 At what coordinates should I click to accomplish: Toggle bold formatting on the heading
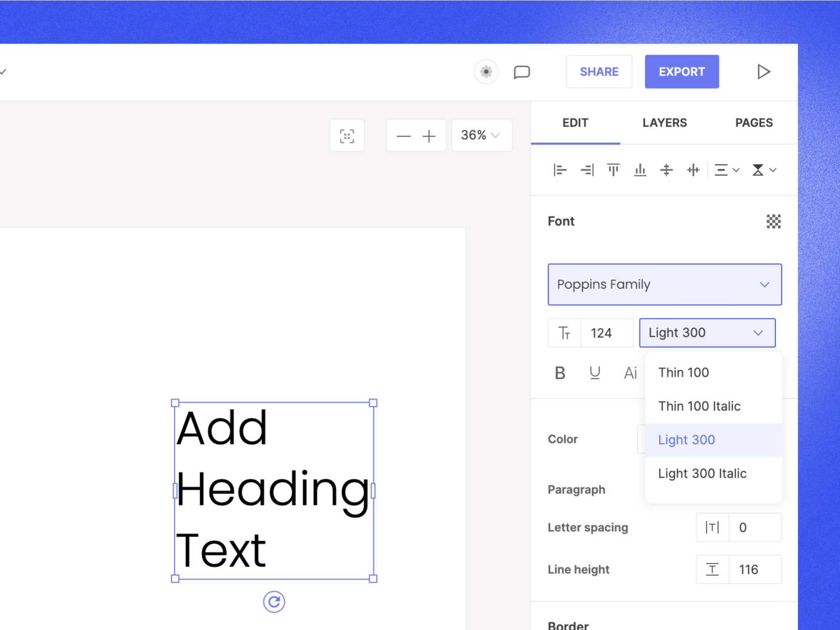[560, 373]
